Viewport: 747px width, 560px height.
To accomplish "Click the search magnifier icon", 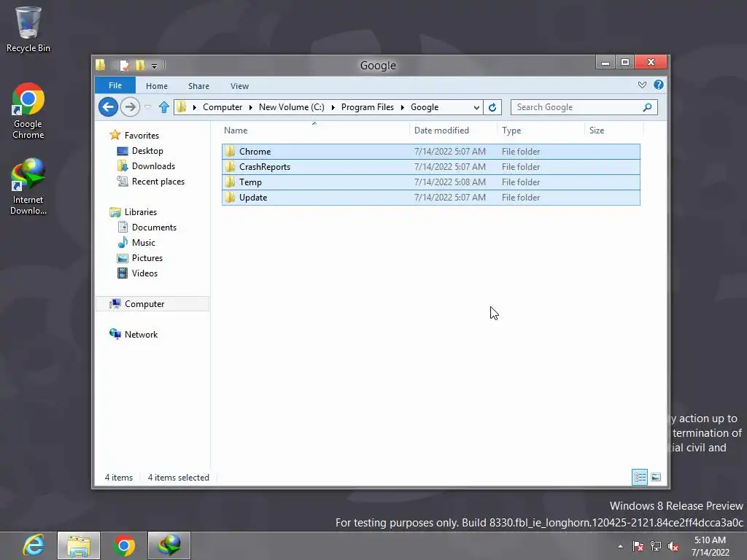I will [x=647, y=107].
